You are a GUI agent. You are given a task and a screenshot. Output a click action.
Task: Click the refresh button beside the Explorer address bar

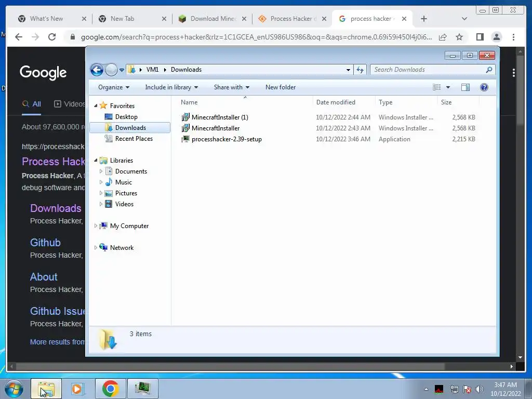[x=360, y=70]
